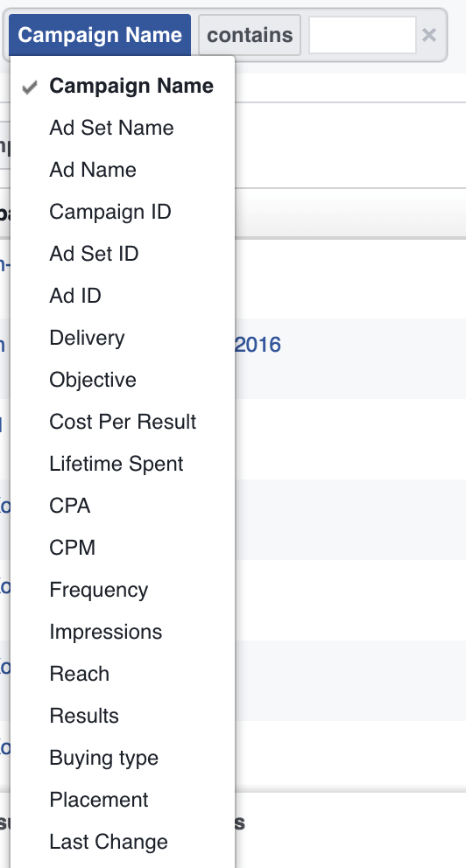Viewport: 466px width, 868px height.
Task: Pick Lifetime Spent filter field
Action: 123,464
